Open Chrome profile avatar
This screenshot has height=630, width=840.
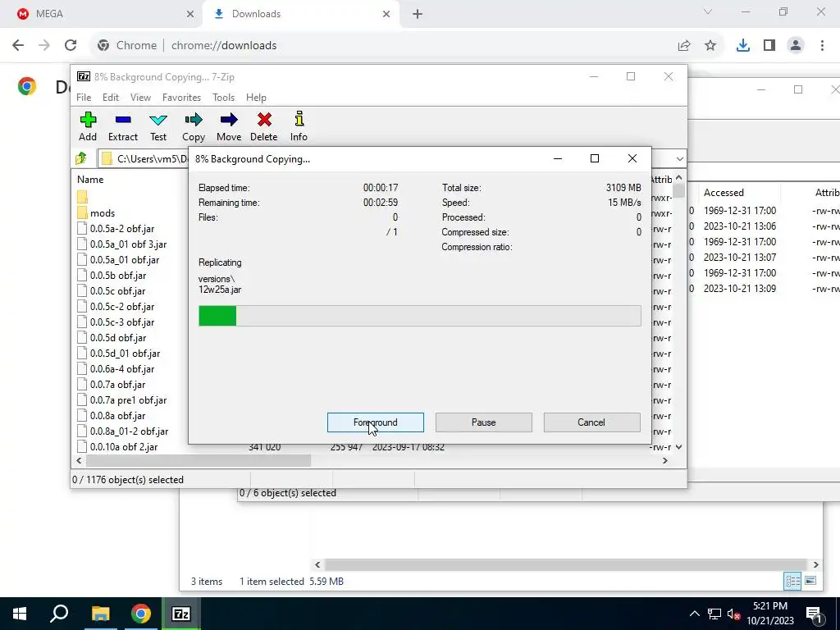[x=796, y=46]
